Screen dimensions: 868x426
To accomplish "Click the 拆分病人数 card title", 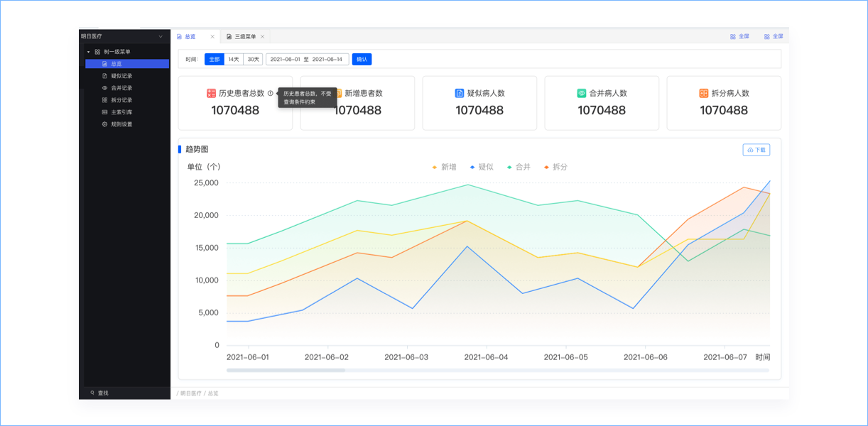I will tap(730, 93).
